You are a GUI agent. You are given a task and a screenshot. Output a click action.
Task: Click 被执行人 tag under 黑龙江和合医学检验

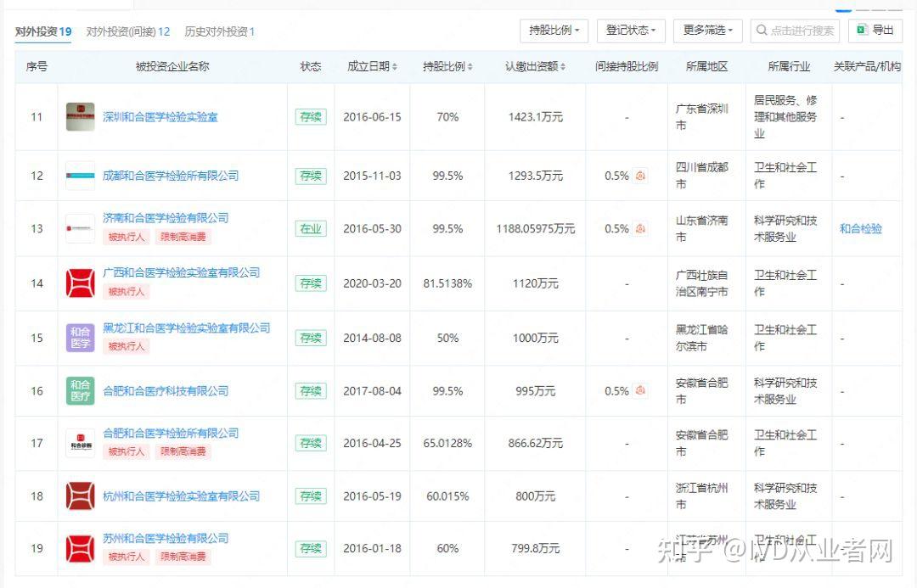point(127,346)
